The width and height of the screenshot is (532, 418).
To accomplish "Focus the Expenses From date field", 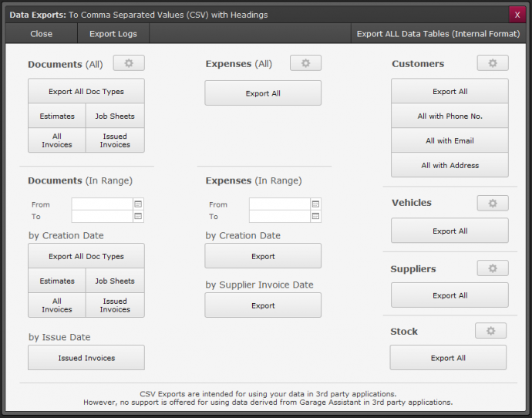I will pyautogui.click(x=280, y=204).
